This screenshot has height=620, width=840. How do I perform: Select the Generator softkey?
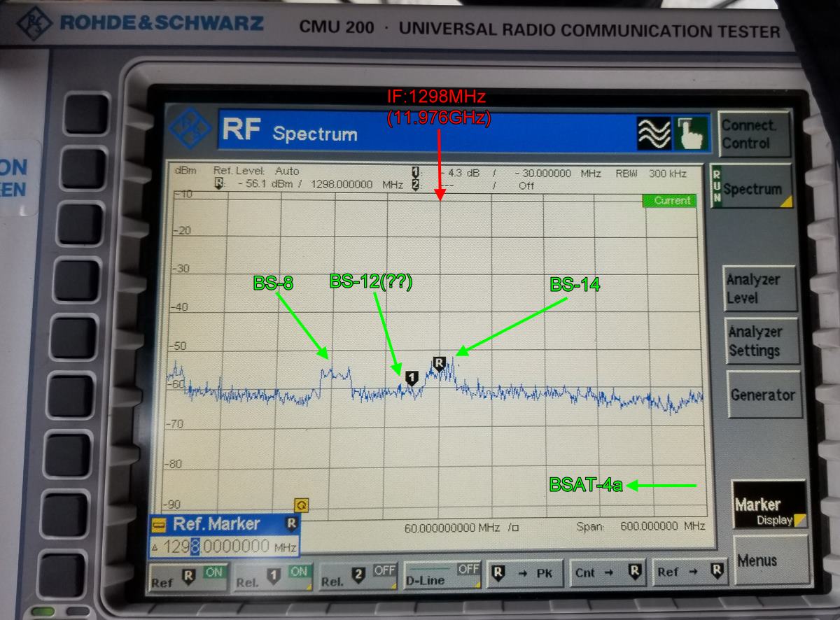coord(763,395)
